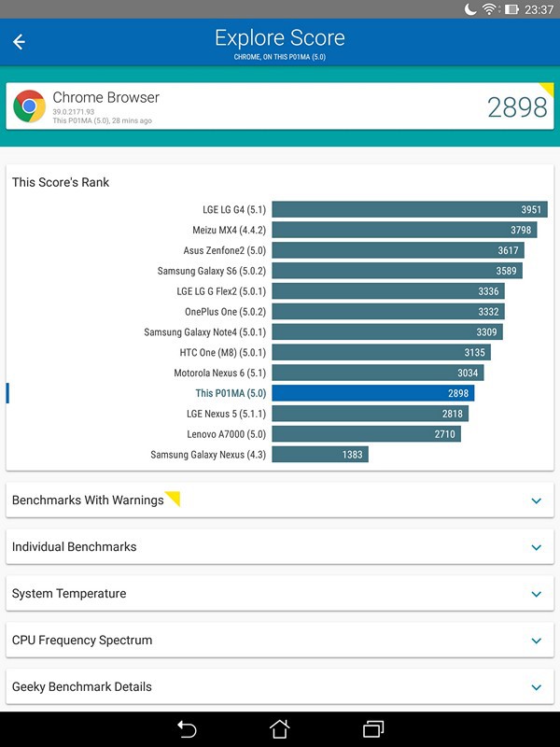This screenshot has height=747, width=560.
Task: Select LGE Nexus 5 2818 bar
Action: click(x=370, y=414)
